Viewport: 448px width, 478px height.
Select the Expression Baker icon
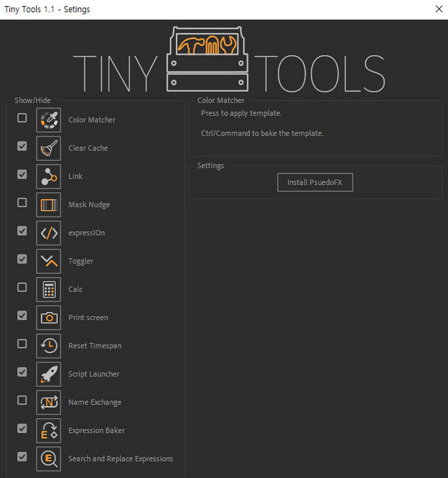tap(48, 431)
